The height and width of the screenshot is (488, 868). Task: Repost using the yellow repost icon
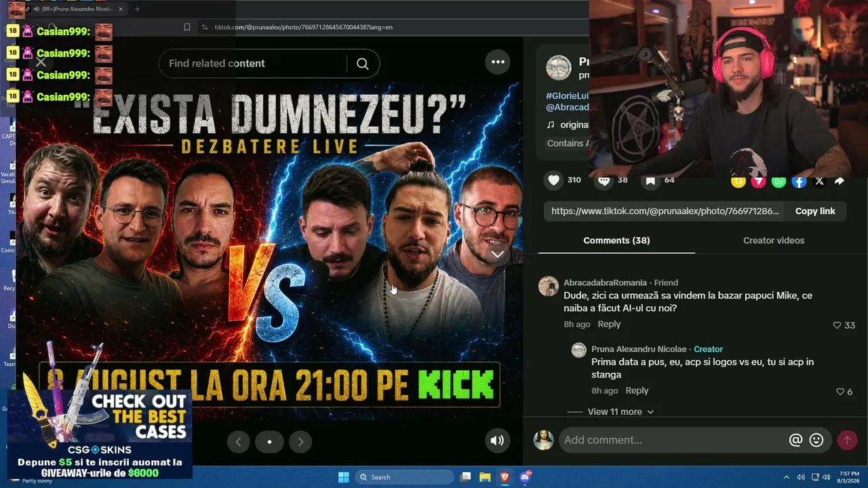(738, 181)
